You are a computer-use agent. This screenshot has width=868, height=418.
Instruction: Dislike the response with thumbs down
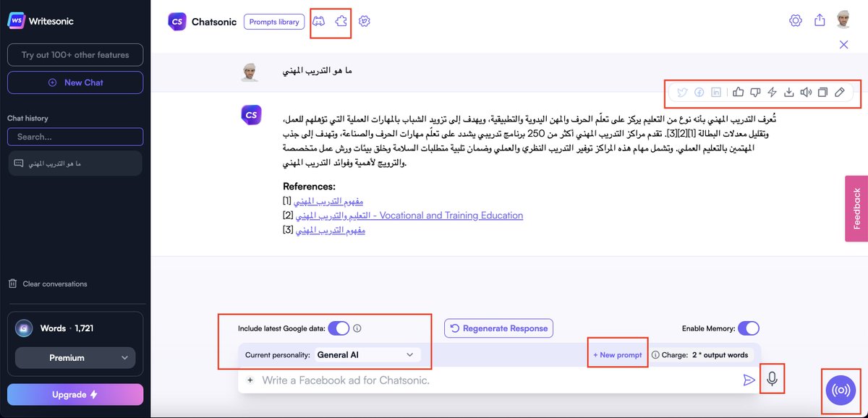coord(755,92)
